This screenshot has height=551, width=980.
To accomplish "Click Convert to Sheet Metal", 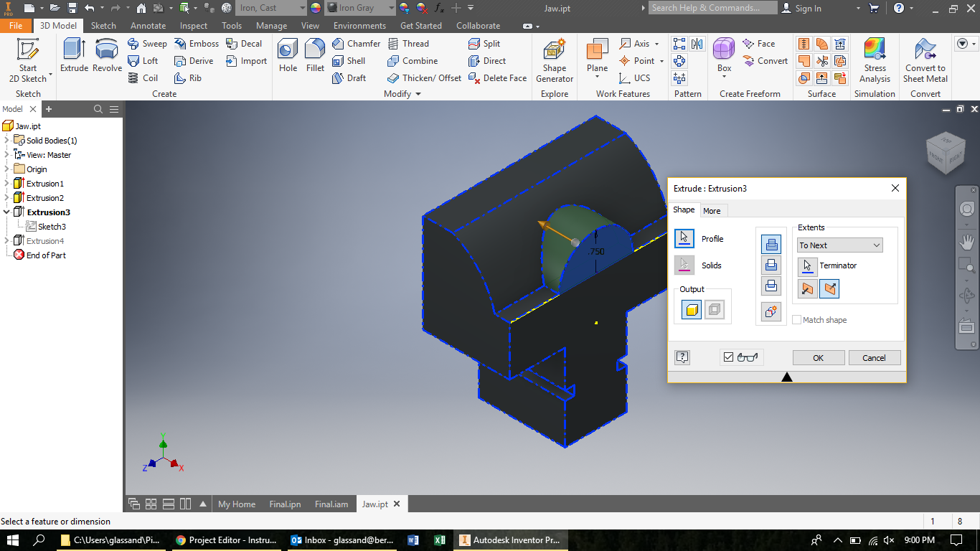I will (x=925, y=60).
